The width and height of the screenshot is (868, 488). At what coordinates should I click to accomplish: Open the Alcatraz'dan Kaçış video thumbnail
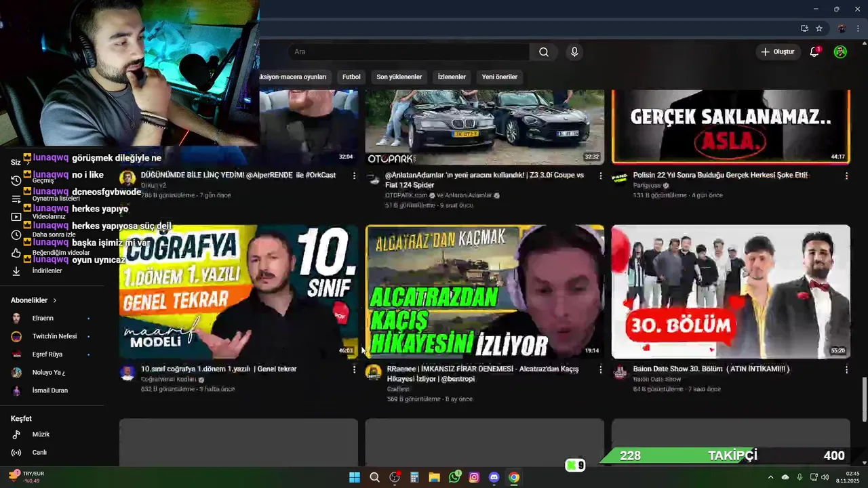[x=485, y=291]
